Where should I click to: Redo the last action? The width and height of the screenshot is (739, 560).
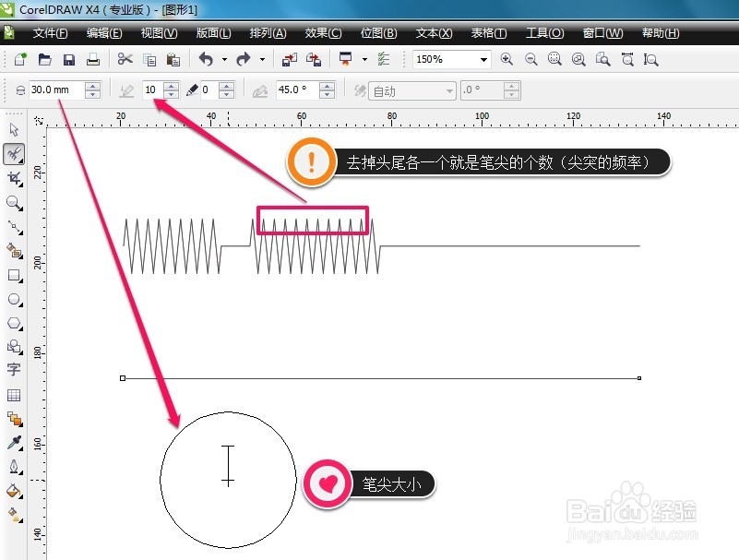coord(244,59)
